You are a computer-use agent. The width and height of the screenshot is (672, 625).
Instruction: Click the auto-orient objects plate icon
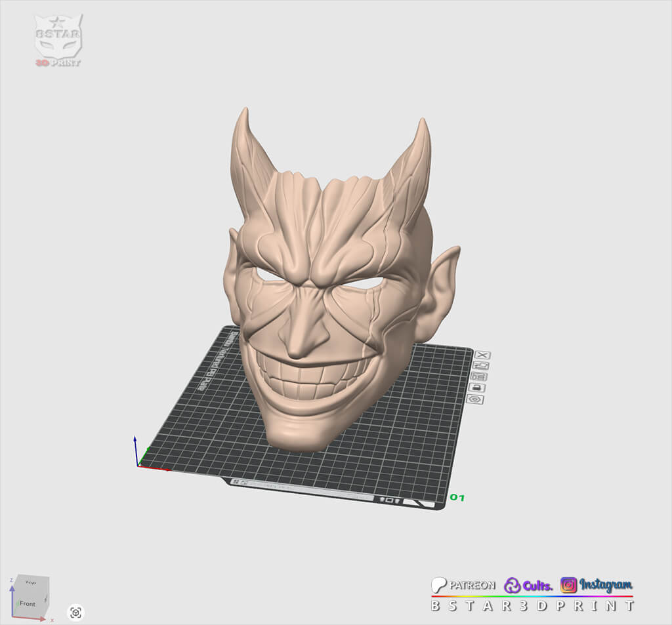tap(481, 365)
